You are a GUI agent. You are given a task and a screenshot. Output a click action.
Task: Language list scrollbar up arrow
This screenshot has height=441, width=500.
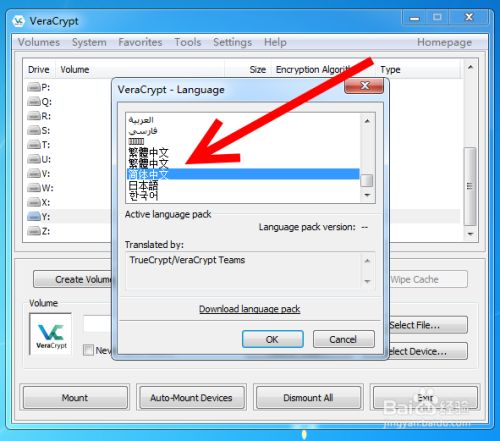(x=367, y=121)
